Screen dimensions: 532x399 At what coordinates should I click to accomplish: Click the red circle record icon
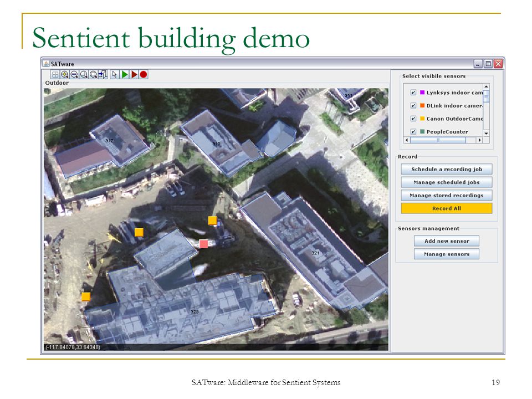pyautogui.click(x=144, y=74)
